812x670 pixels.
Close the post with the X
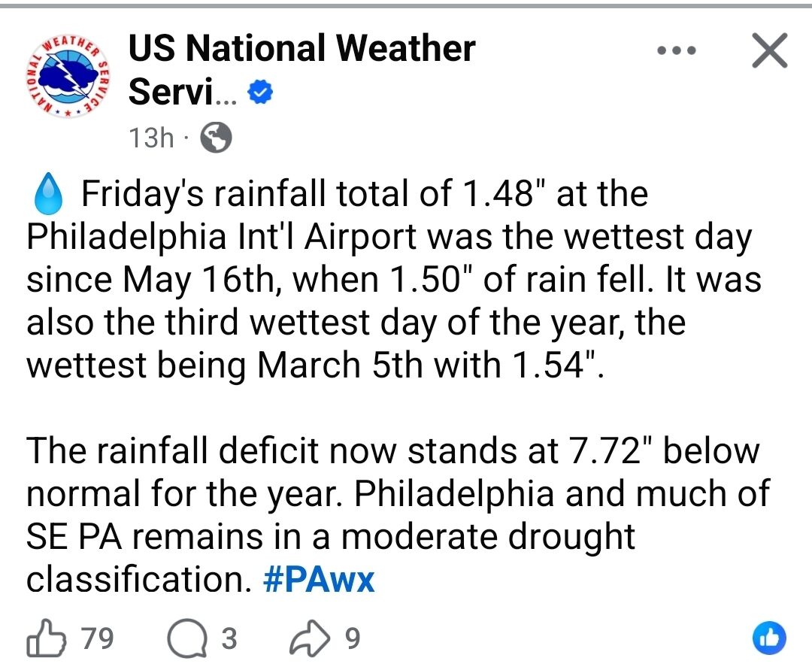tap(769, 52)
